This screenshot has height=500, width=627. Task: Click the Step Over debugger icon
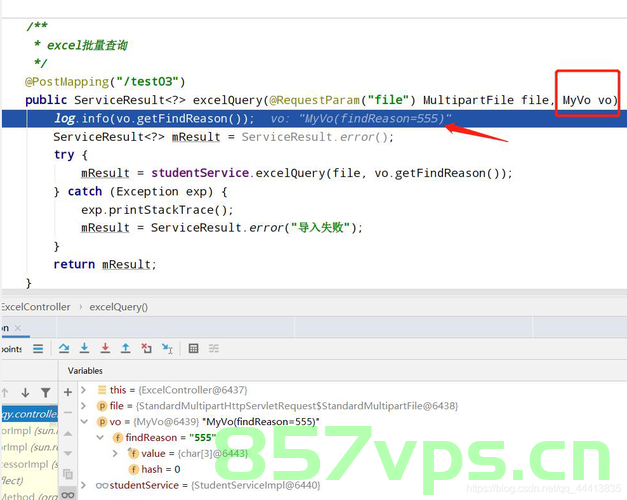64,348
